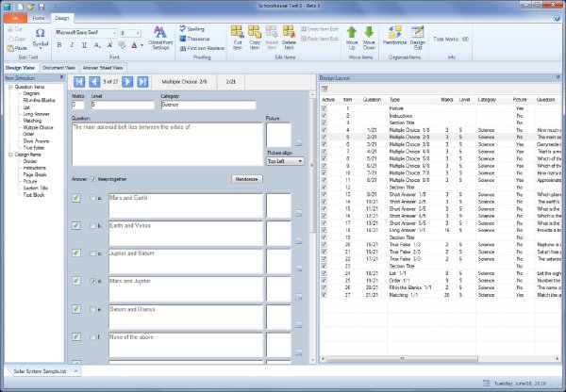Open Global Font Settings
The height and width of the screenshot is (392, 566).
pyautogui.click(x=160, y=37)
